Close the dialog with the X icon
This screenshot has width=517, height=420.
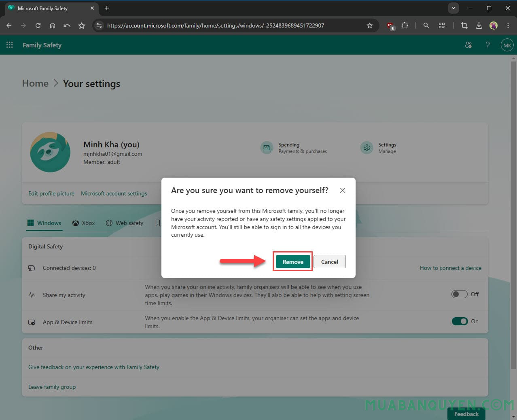pos(343,190)
